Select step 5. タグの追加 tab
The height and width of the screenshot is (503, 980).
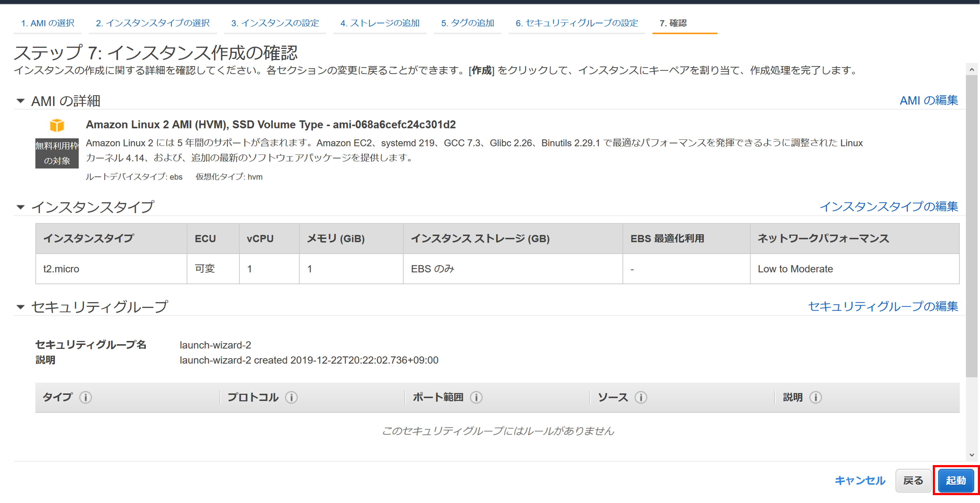click(x=468, y=23)
